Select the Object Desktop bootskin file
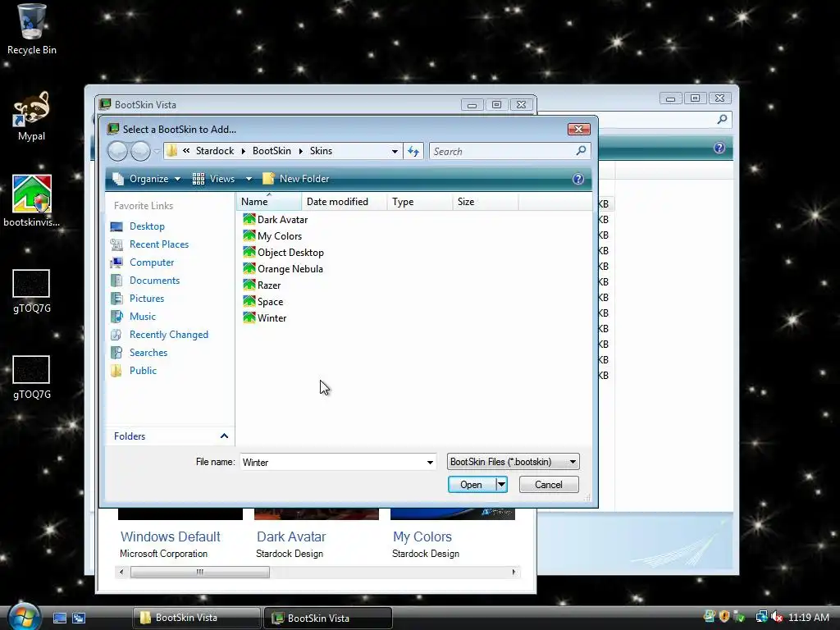 (283, 253)
